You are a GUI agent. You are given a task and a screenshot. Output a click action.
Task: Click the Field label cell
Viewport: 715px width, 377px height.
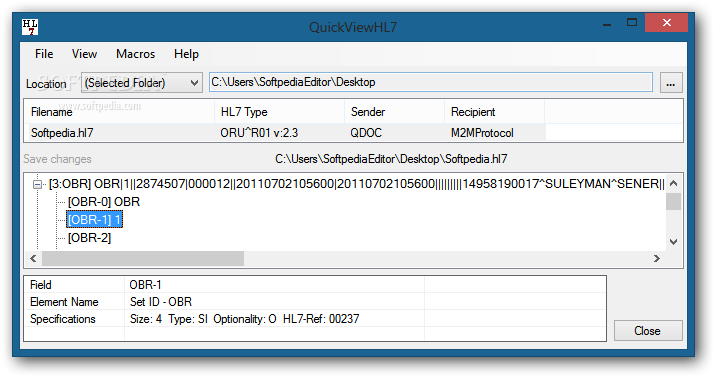click(74, 285)
